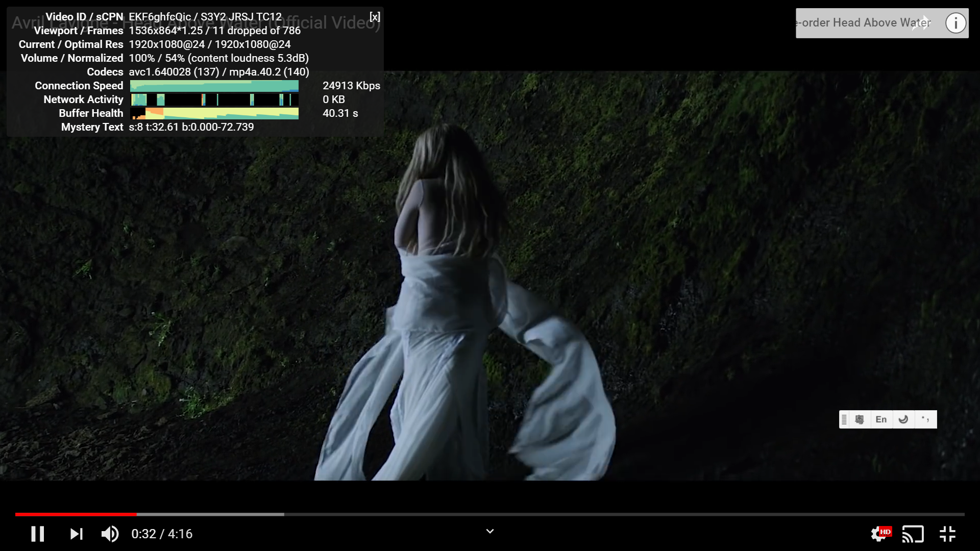Toggle the half-width moon icon in IME bar
Screen dimensions: 980x551
click(x=903, y=419)
